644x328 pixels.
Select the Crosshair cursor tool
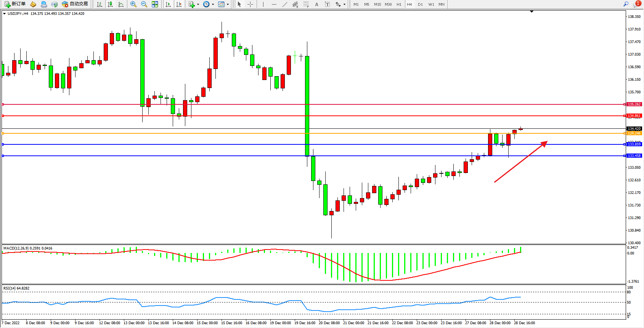pos(250,4)
